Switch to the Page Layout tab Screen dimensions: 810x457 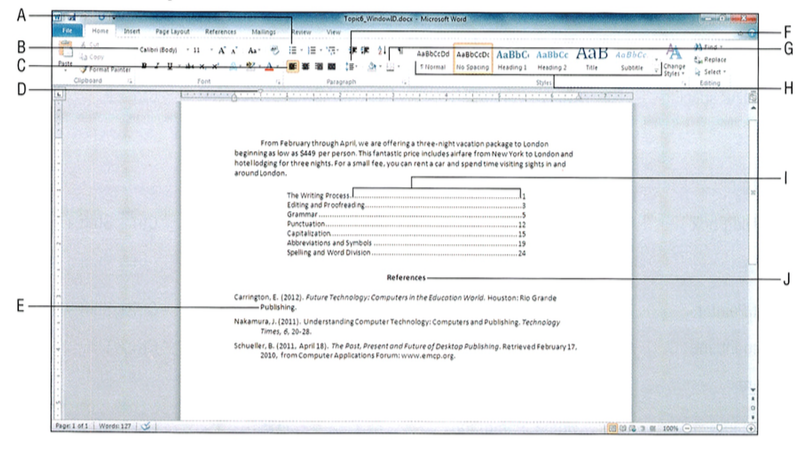[173, 31]
